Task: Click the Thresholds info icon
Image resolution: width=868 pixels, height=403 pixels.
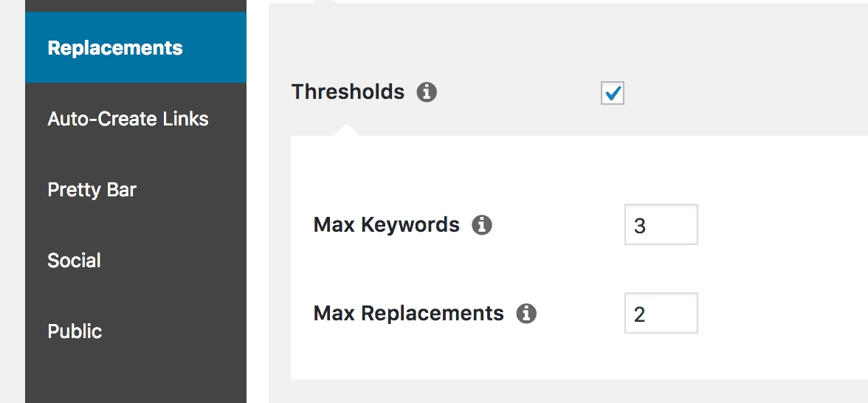Action: pos(427,92)
